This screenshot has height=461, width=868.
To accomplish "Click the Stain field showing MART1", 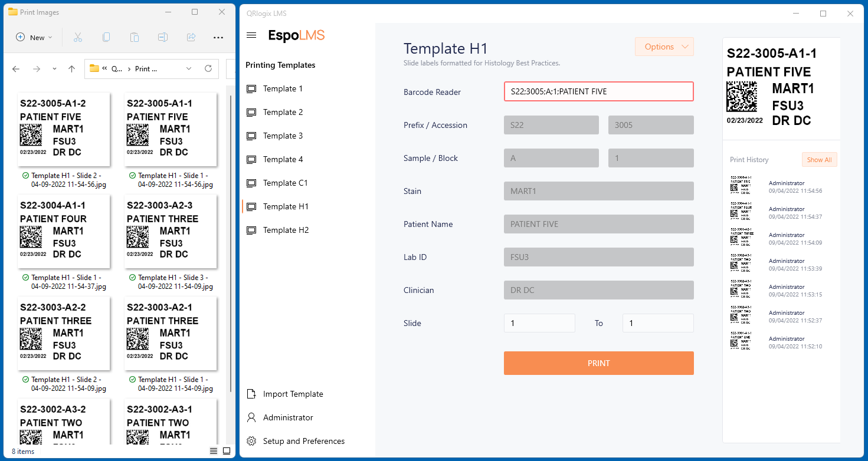I will click(599, 191).
